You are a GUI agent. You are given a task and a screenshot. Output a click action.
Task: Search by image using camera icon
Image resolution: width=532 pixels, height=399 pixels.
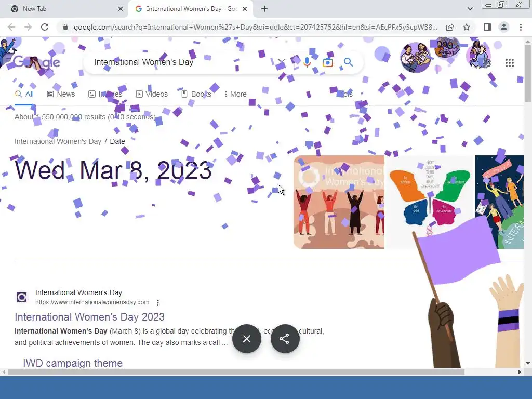328,62
